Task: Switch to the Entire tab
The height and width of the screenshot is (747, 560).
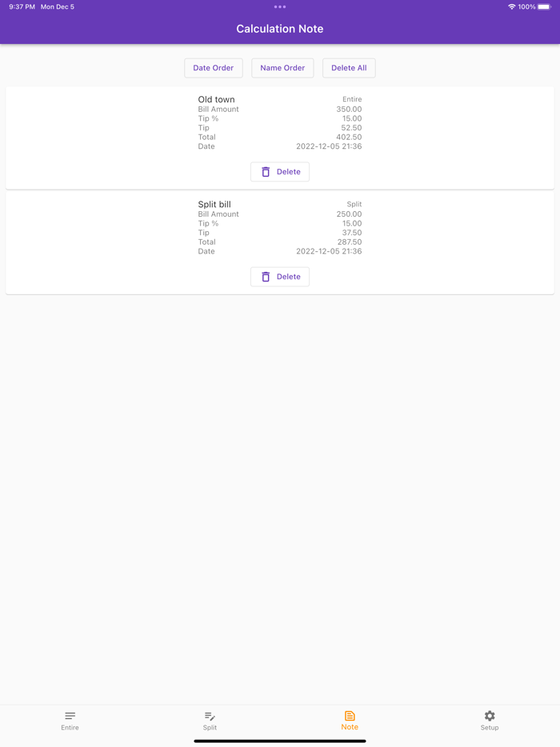Action: (x=70, y=721)
